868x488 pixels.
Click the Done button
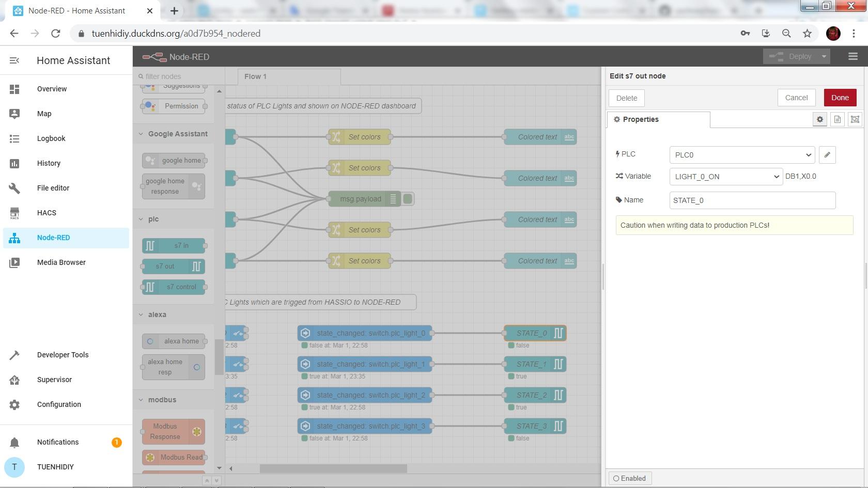[840, 97]
